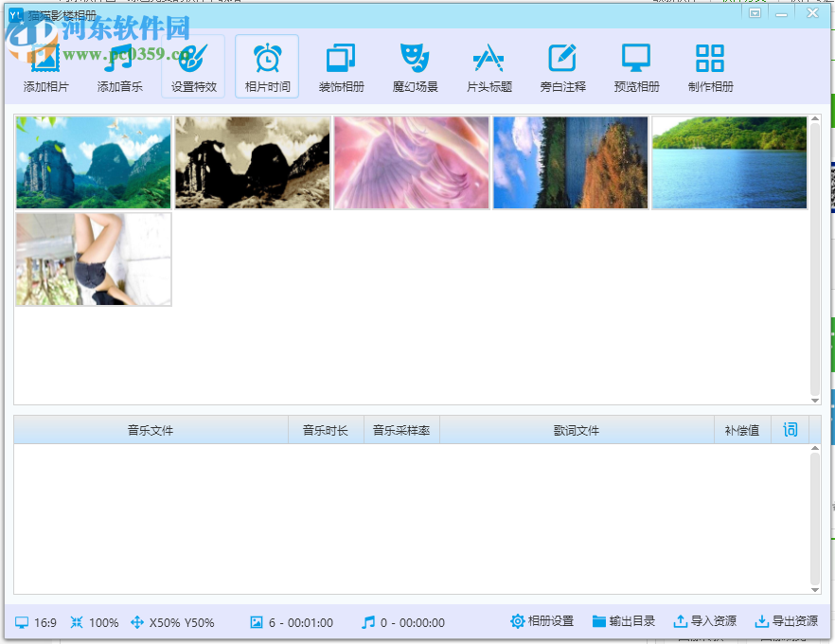835x644 pixels.
Task: Select the rotated lake and trees thumbnail
Action: (x=570, y=163)
